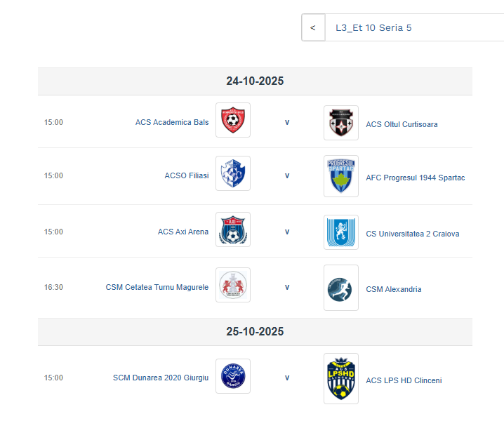Go to previous round with left arrow

coord(313,28)
